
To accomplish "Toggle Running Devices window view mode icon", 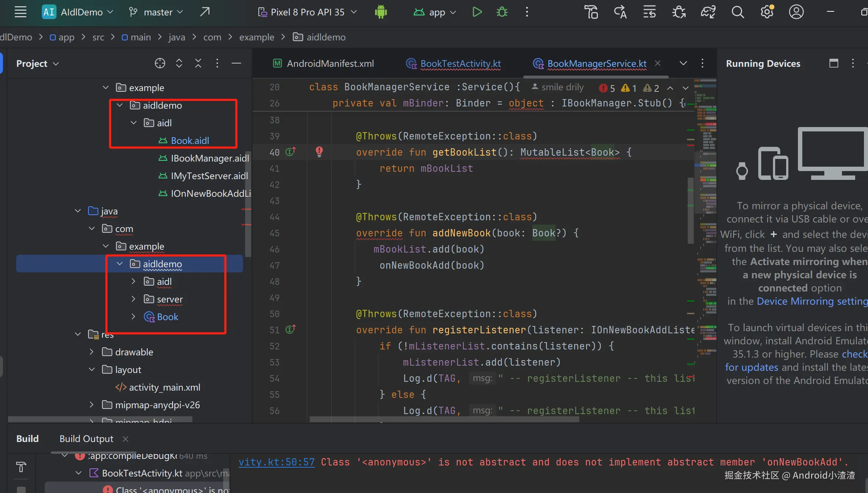I will pos(834,64).
